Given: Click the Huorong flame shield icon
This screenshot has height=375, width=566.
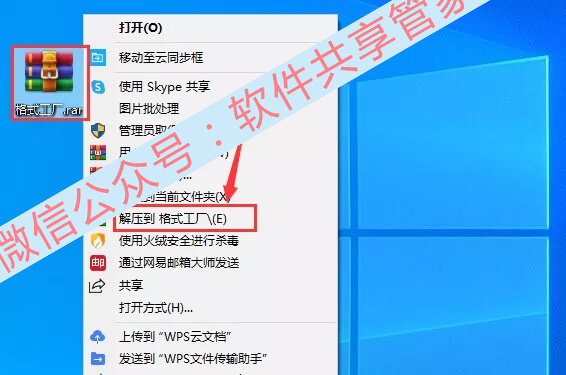Looking at the screenshot, I should pos(98,240).
